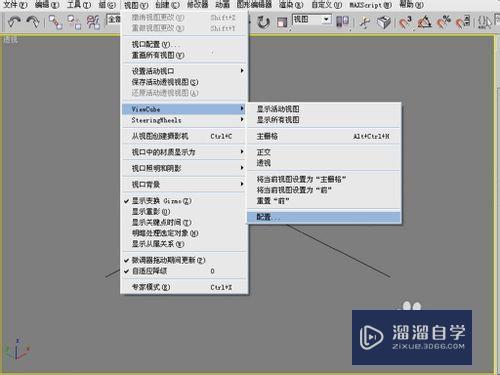500x375 pixels.
Task: Choose 保存活动透视视图 menu entry
Action: (x=184, y=82)
